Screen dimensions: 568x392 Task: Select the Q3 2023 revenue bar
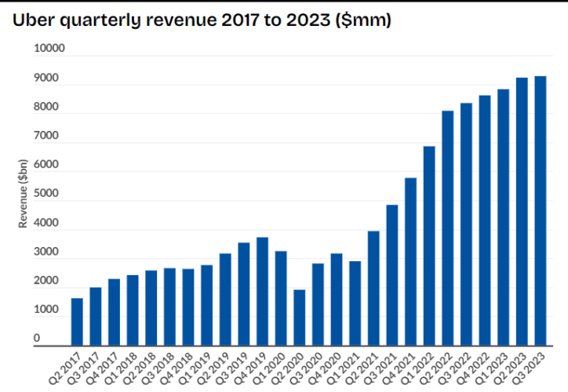point(540,211)
